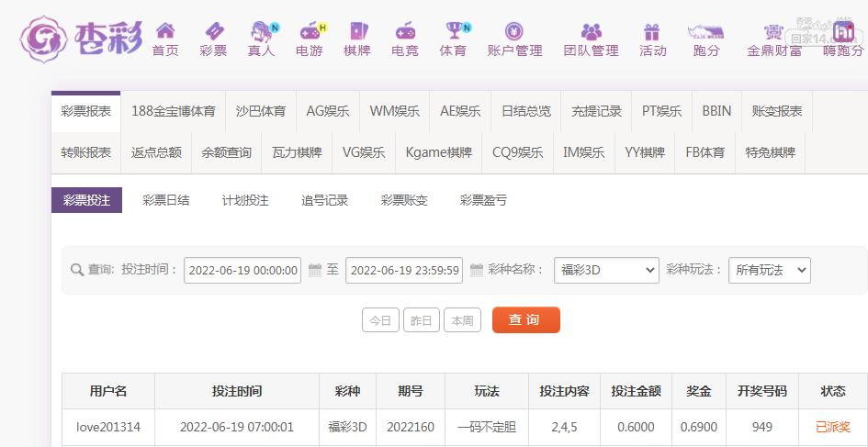
Task: Expand the 彩种名称 福彩3D dropdown
Action: click(x=606, y=270)
